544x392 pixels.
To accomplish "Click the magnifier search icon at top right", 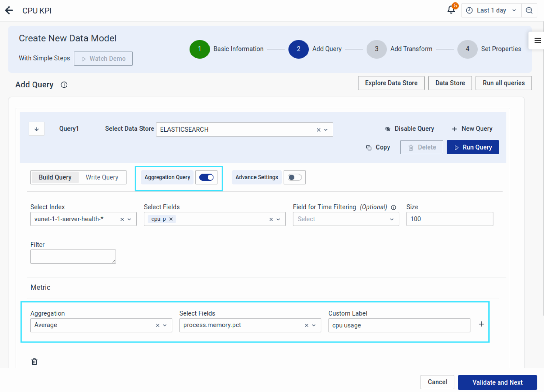I will pyautogui.click(x=529, y=10).
